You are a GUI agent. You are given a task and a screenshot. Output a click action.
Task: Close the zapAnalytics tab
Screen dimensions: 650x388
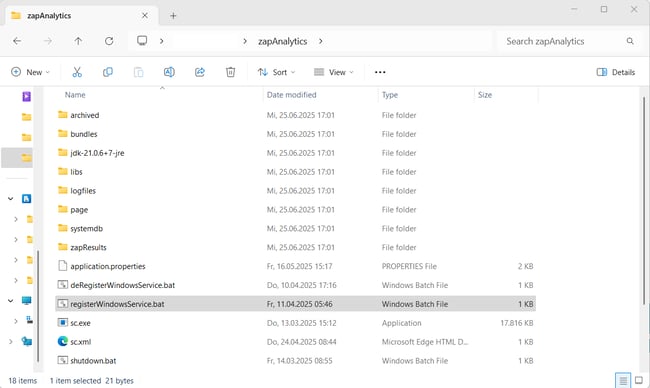145,16
